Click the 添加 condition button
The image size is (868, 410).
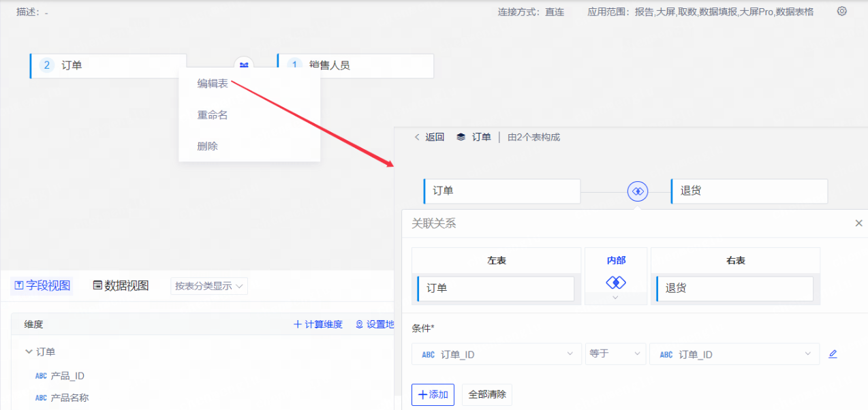pos(433,395)
